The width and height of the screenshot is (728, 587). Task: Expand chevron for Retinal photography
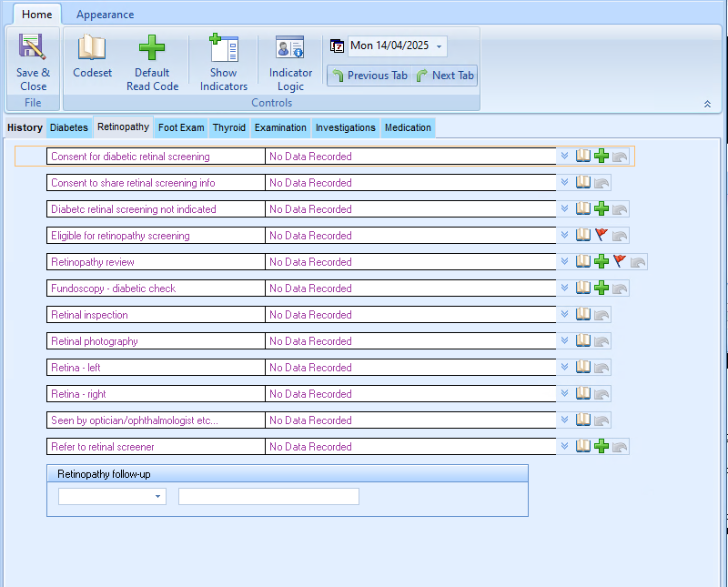pyautogui.click(x=564, y=340)
